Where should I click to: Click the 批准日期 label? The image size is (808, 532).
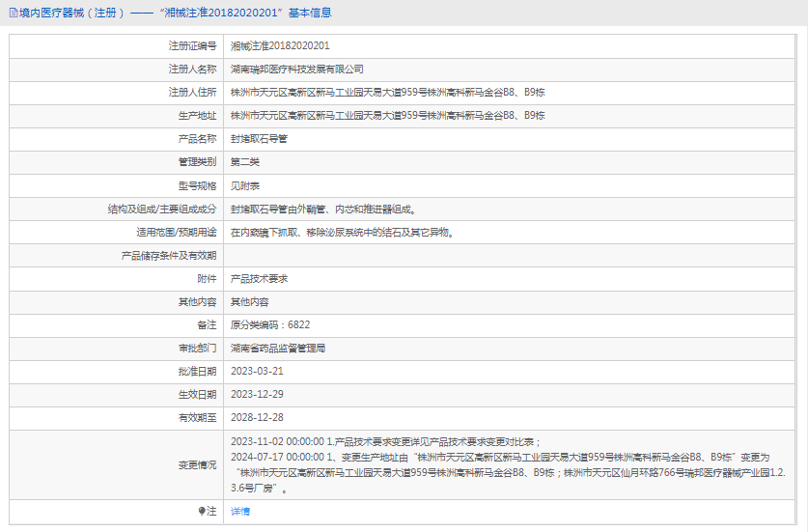tap(197, 371)
